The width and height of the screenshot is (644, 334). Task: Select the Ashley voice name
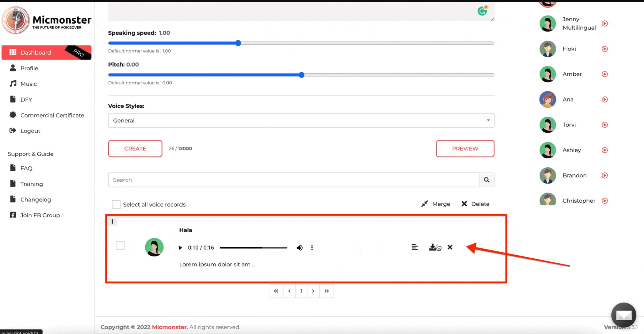click(572, 150)
